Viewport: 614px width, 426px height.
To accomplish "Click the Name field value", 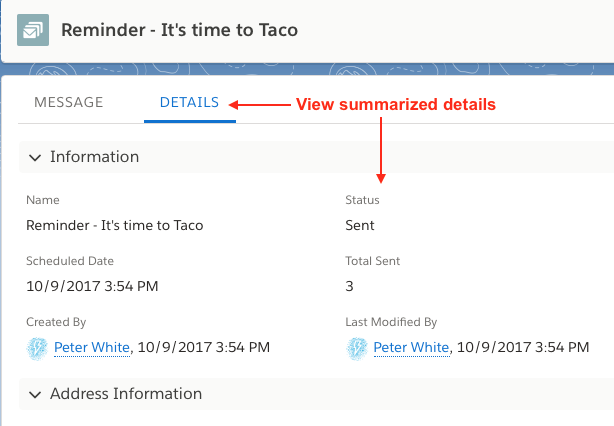I will [x=115, y=226].
